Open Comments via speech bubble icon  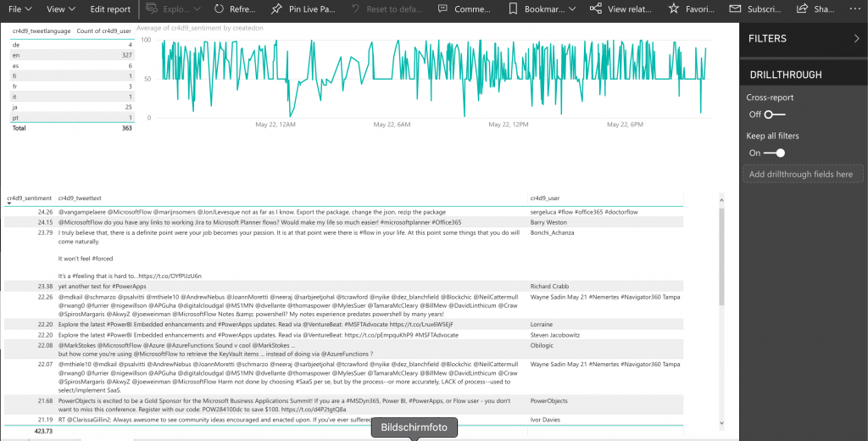tap(442, 8)
